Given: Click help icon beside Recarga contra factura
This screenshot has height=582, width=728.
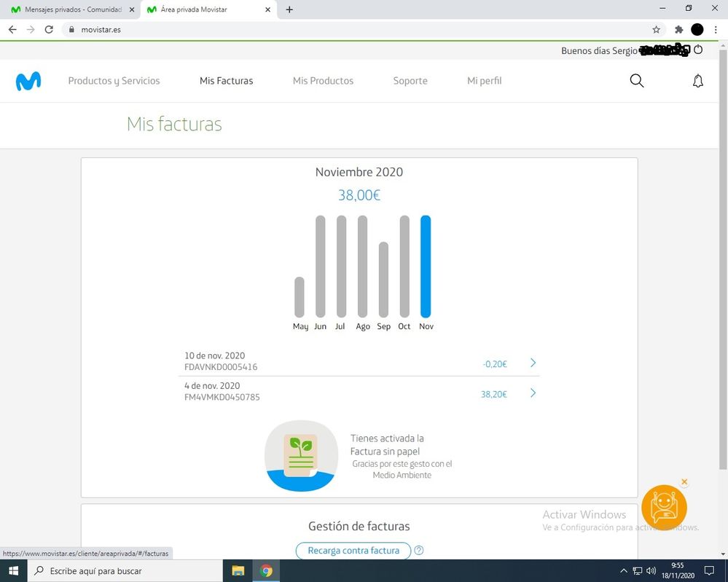Looking at the screenshot, I should (419, 551).
